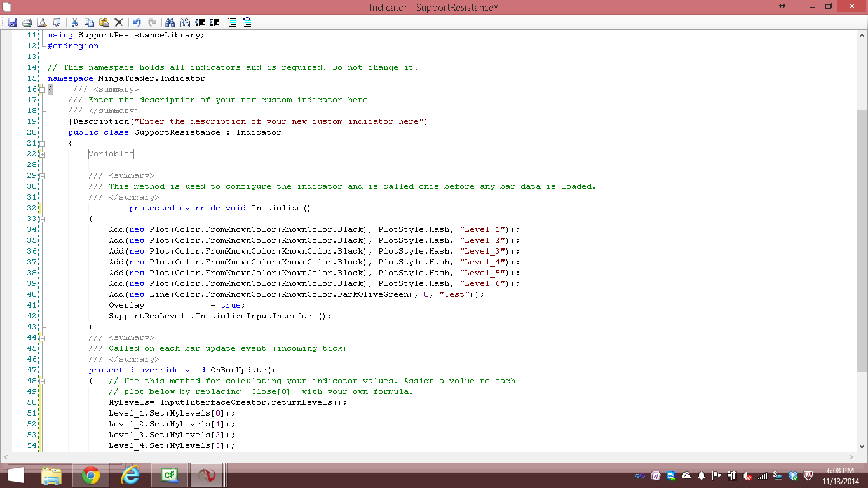Image resolution: width=868 pixels, height=488 pixels.
Task: Comment out the selected lines
Action: point(233,22)
